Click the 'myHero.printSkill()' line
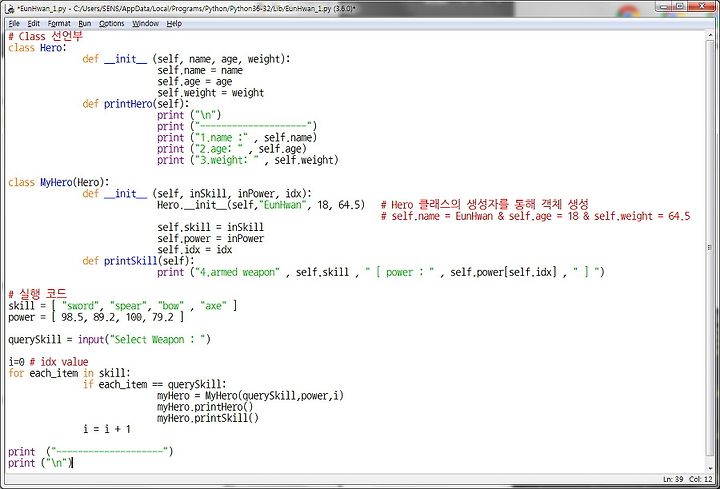720x489 pixels. 208,418
